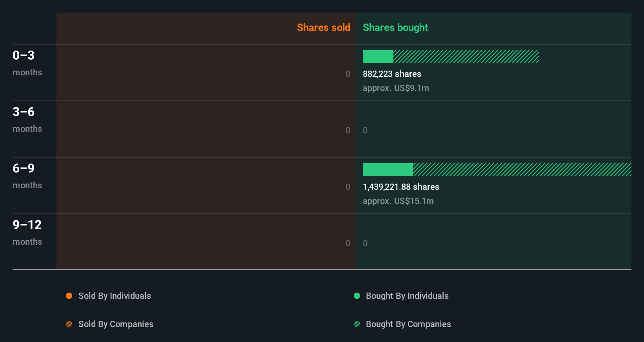
Task: Click the approx. US$15.1m amount
Action: coord(398,201)
